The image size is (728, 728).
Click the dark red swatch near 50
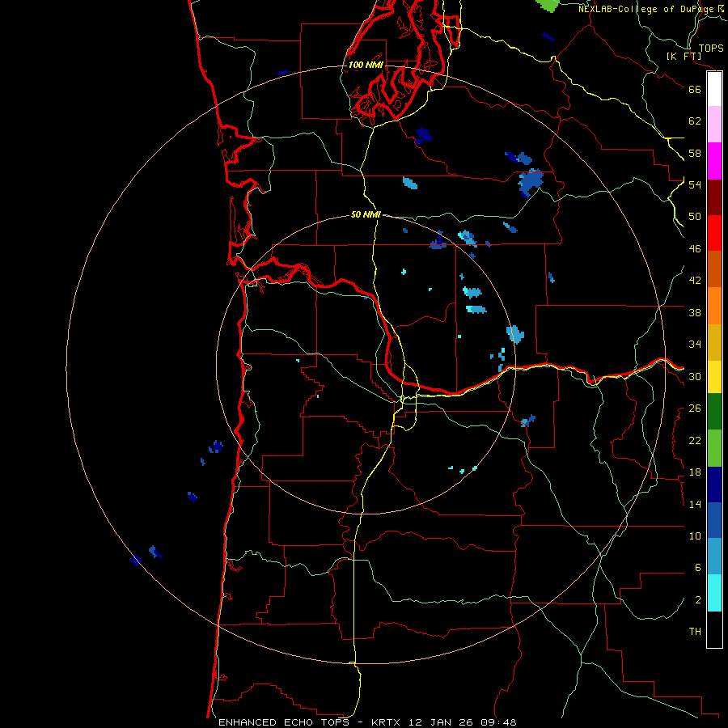click(714, 197)
